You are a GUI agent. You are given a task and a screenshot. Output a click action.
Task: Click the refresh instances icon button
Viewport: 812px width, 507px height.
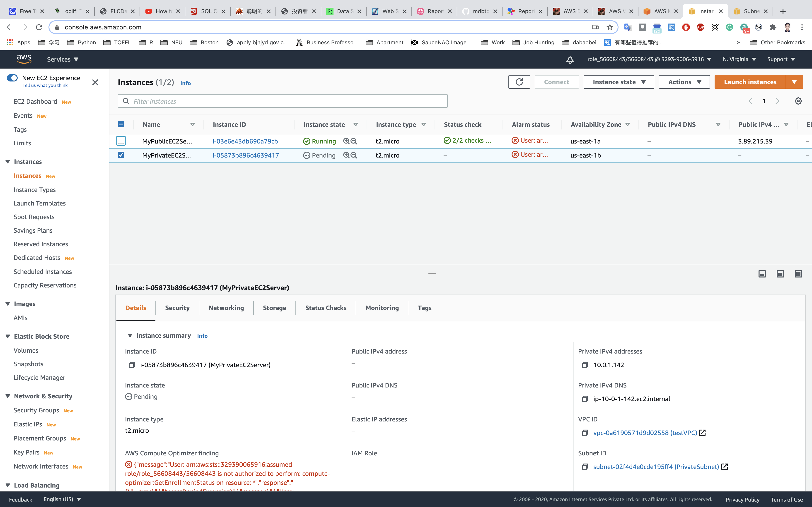point(519,82)
